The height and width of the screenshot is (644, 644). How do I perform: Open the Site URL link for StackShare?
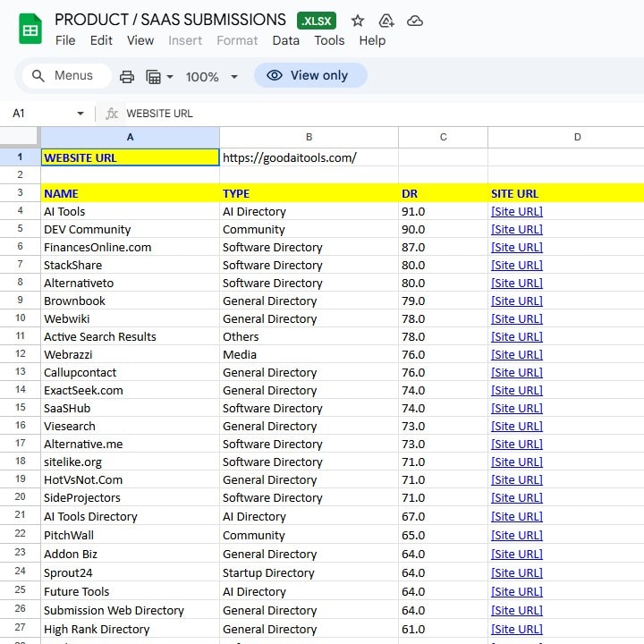(x=517, y=266)
